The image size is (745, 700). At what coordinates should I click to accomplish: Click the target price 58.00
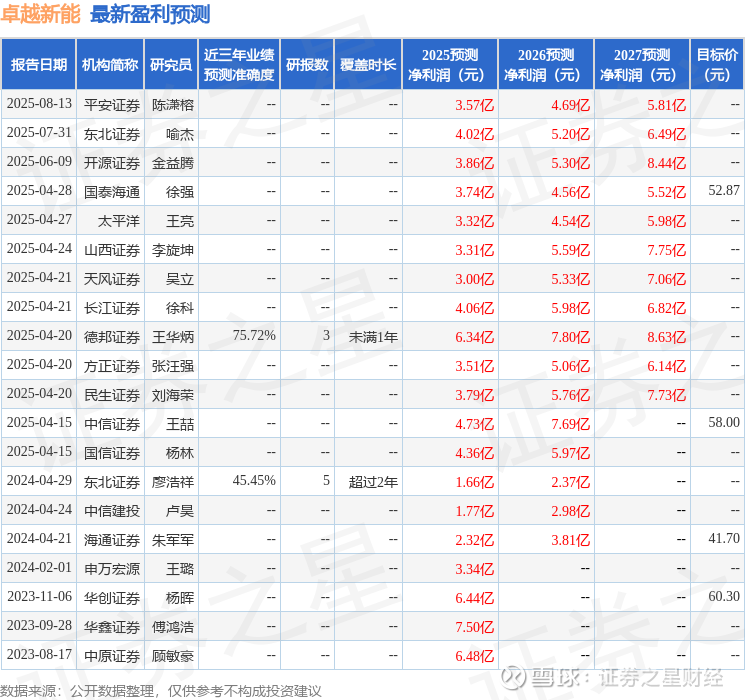coord(724,422)
